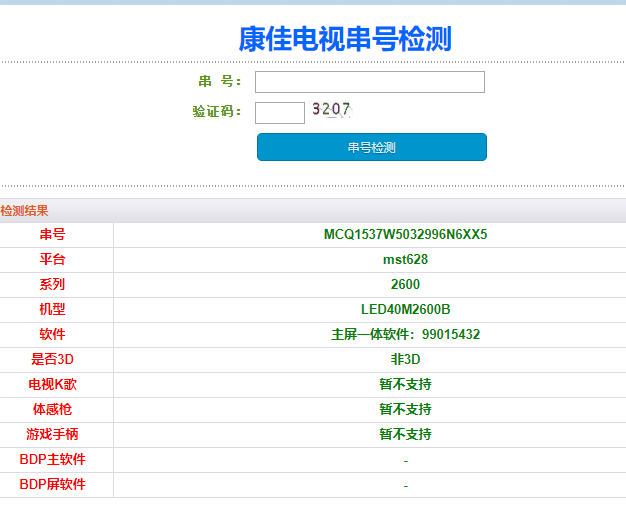The width and height of the screenshot is (626, 531).
Task: Click the dash in BDP屏软件 row
Action: [x=406, y=486]
